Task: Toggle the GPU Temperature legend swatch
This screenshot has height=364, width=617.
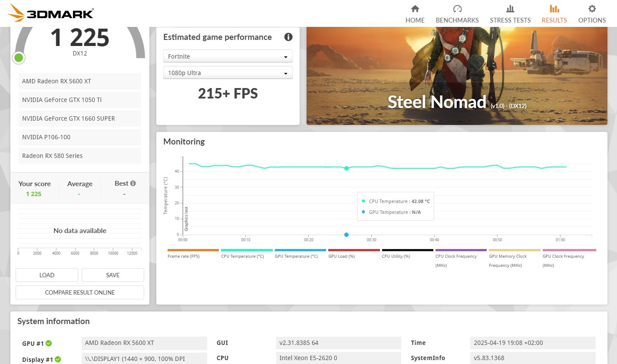Action: [x=300, y=250]
